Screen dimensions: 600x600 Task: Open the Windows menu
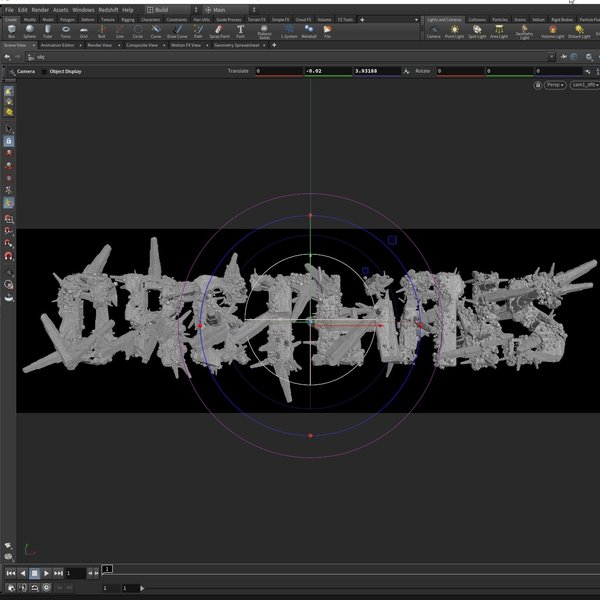[83, 10]
